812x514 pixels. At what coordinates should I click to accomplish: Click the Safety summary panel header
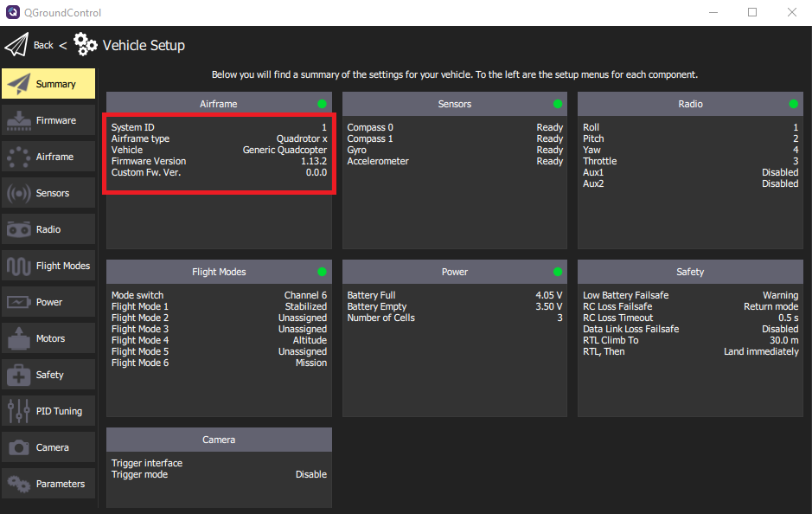point(689,272)
